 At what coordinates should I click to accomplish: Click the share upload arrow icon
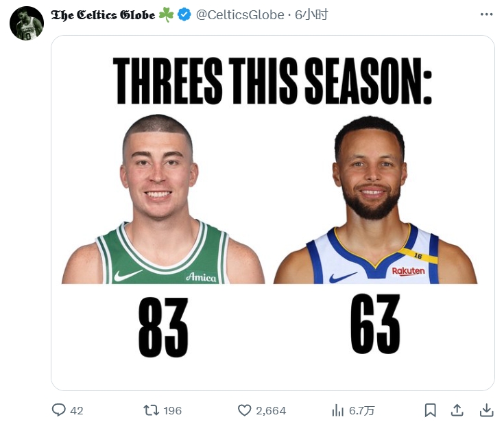[x=457, y=410]
